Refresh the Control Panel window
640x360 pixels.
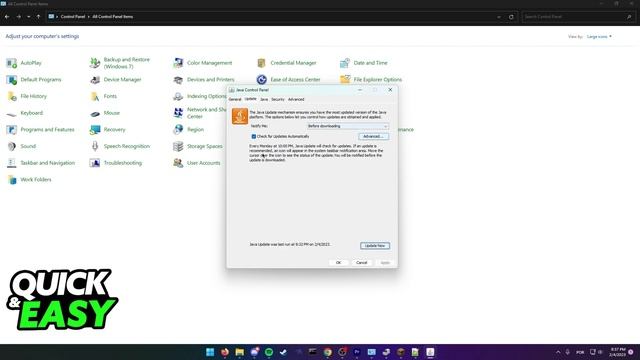(511, 17)
